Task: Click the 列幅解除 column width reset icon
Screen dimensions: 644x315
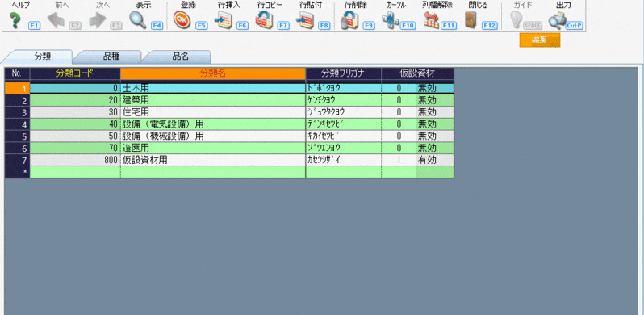Action: point(431,20)
